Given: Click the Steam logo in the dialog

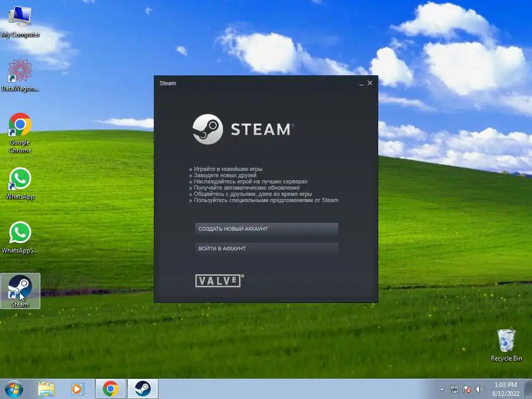Looking at the screenshot, I should [243, 129].
